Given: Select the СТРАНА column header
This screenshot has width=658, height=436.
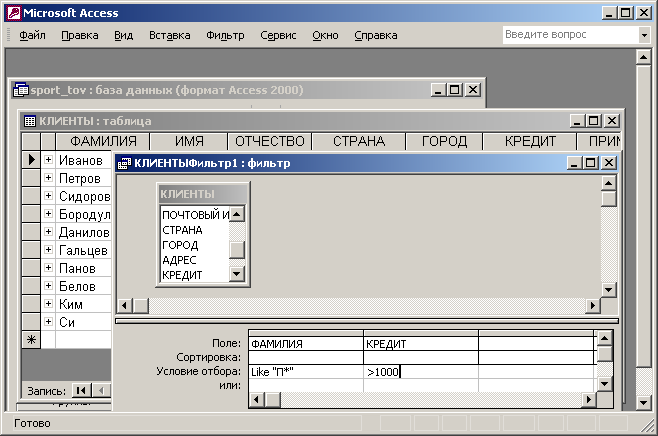Looking at the screenshot, I should (x=359, y=141).
